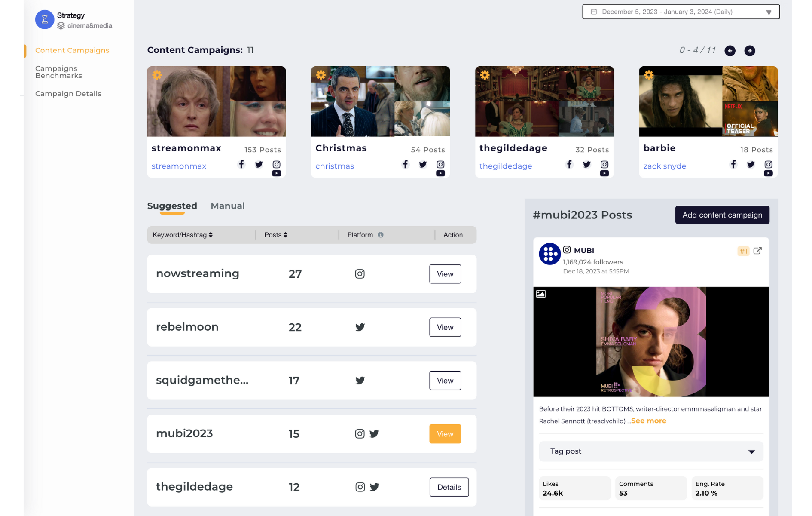Click Instagram icon in mubi2023 row
Image resolution: width=812 pixels, height=516 pixels.
[360, 434]
